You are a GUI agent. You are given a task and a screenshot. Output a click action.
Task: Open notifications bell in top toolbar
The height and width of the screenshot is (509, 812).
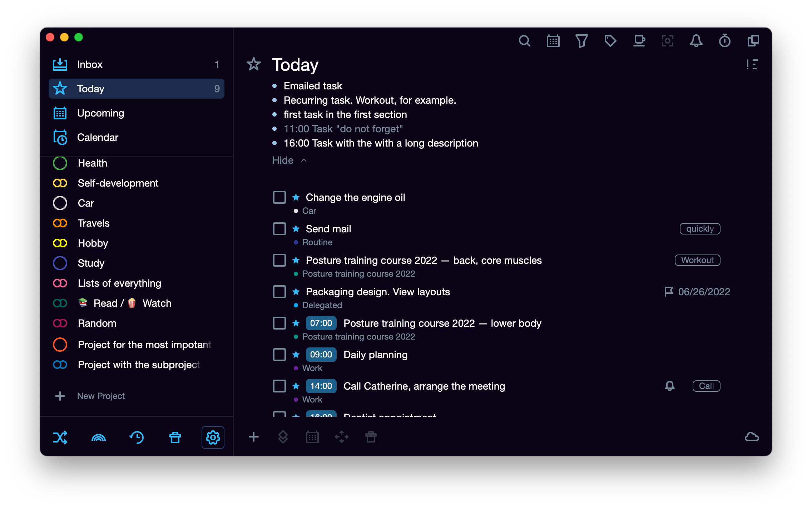click(x=696, y=41)
